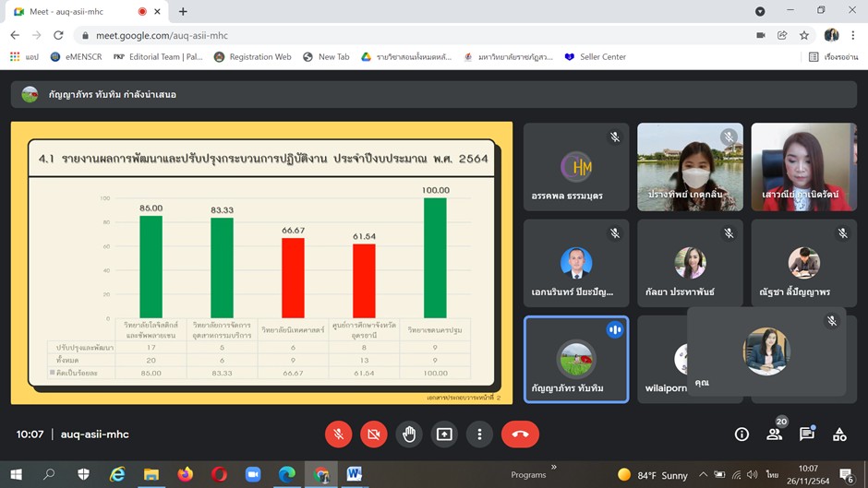Turn on the camera
This screenshot has width=868, height=488.
tap(374, 434)
